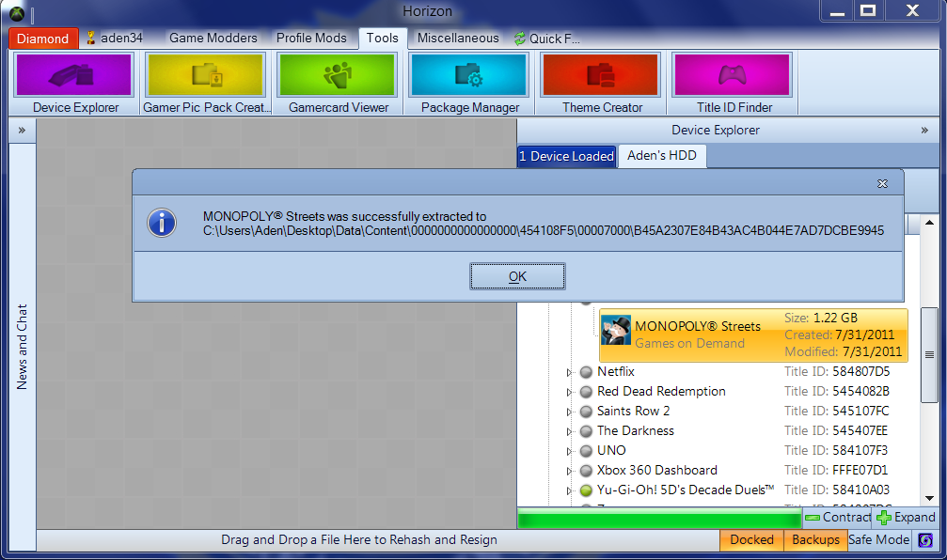Image resolution: width=947 pixels, height=560 pixels.
Task: Click the Xbox logo application icon
Action: pyautogui.click(x=17, y=12)
